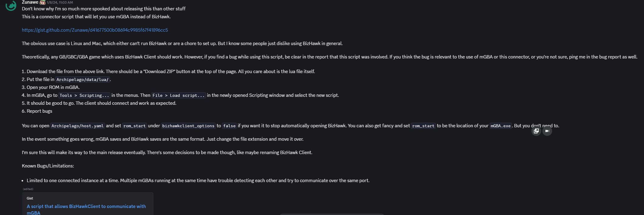644x215 pixels.
Task: Click the 'Report bugs' list item
Action: [39, 111]
